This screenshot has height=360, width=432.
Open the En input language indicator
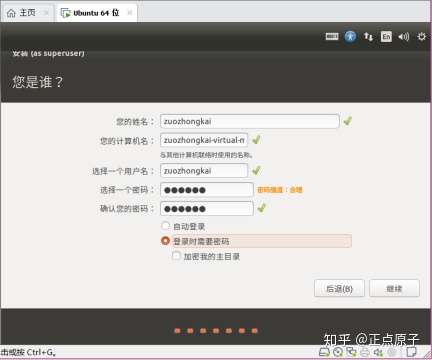[x=386, y=36]
